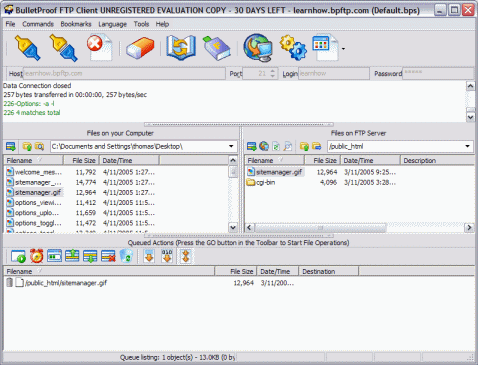Viewport: 478px width, 365px height.
Task: Click the eraser clear-log icon
Action: pos(140,48)
